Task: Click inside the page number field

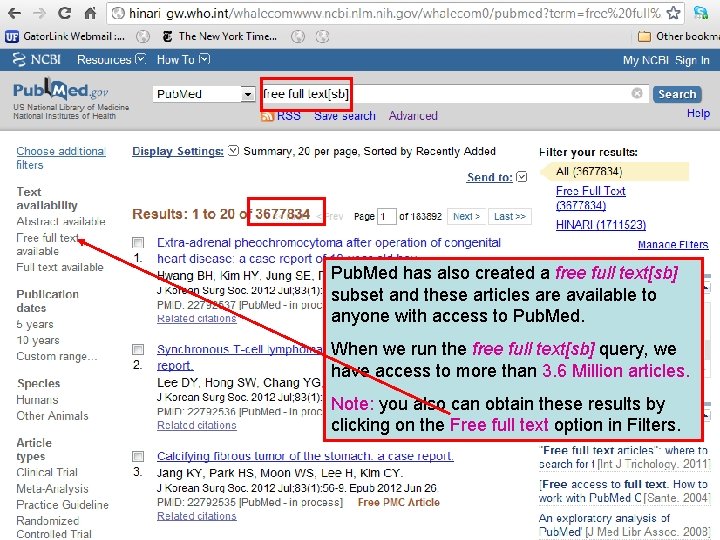Action: click(x=387, y=216)
